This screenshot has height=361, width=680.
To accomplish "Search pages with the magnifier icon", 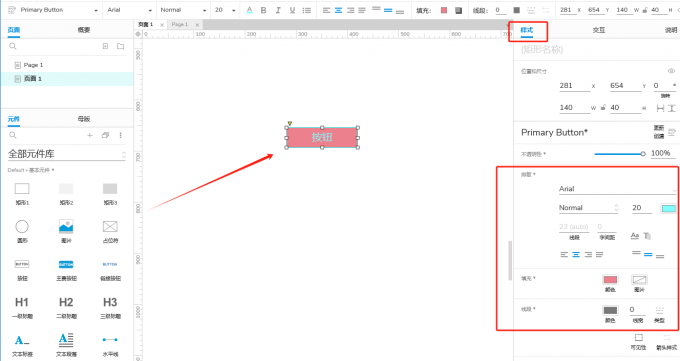I will pos(13,46).
